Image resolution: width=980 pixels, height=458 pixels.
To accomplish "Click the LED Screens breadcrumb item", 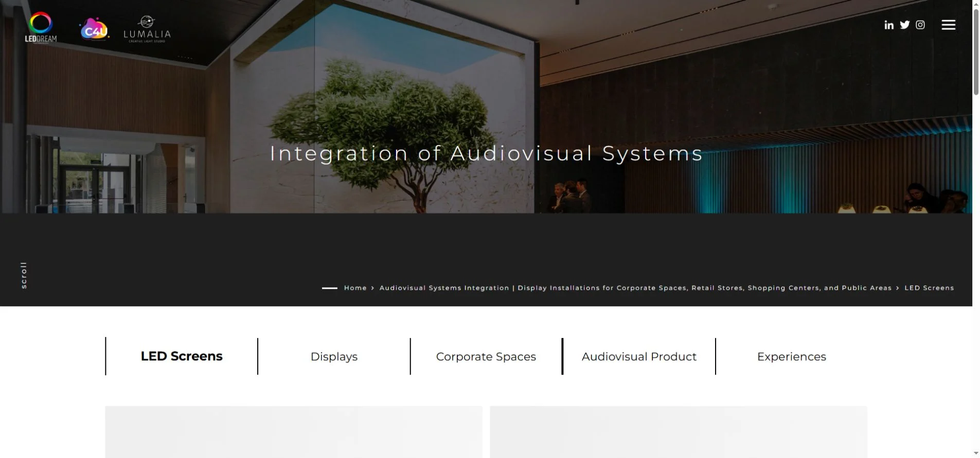I will coord(929,288).
